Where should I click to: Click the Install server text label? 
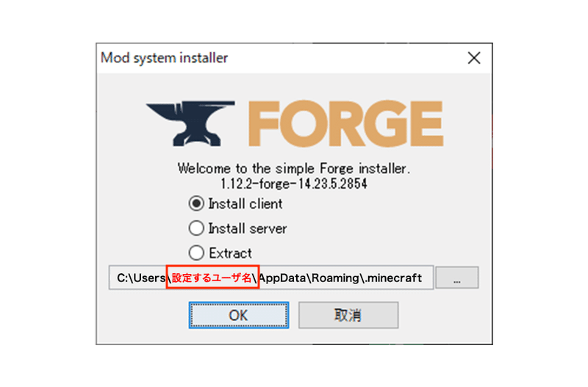(248, 228)
